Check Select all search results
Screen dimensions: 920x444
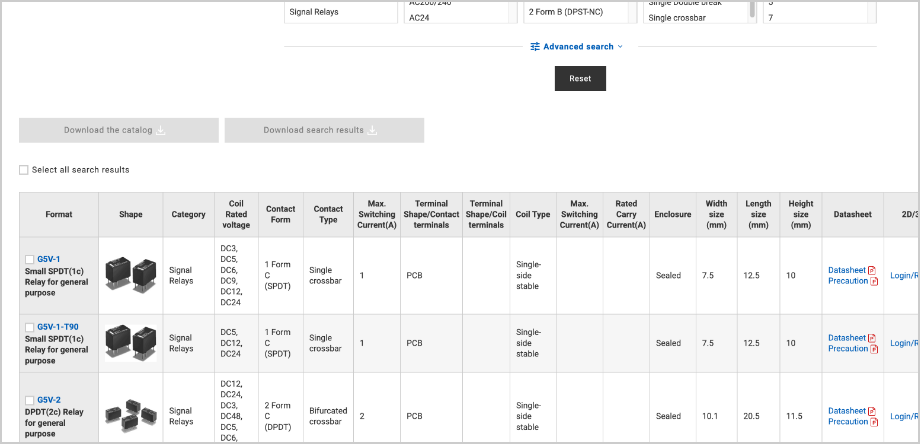click(24, 170)
